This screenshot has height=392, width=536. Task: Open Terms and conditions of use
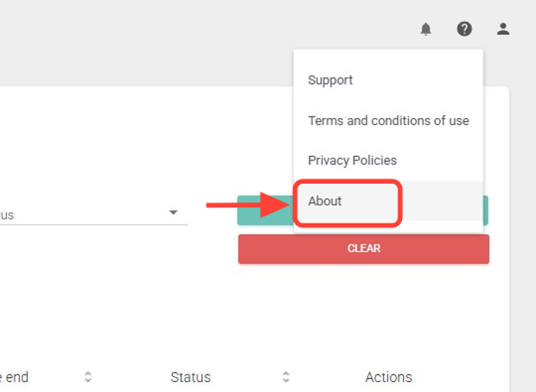388,120
